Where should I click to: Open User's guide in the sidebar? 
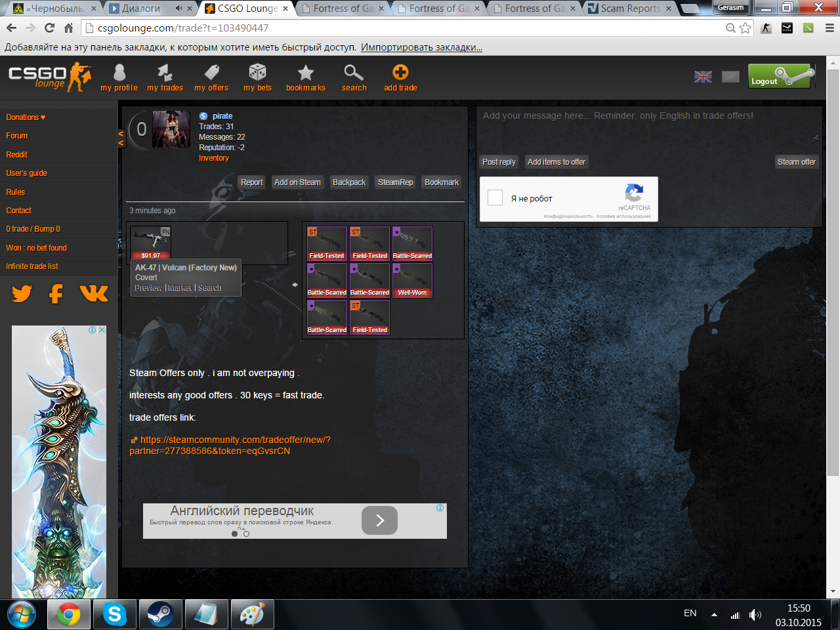[26, 173]
